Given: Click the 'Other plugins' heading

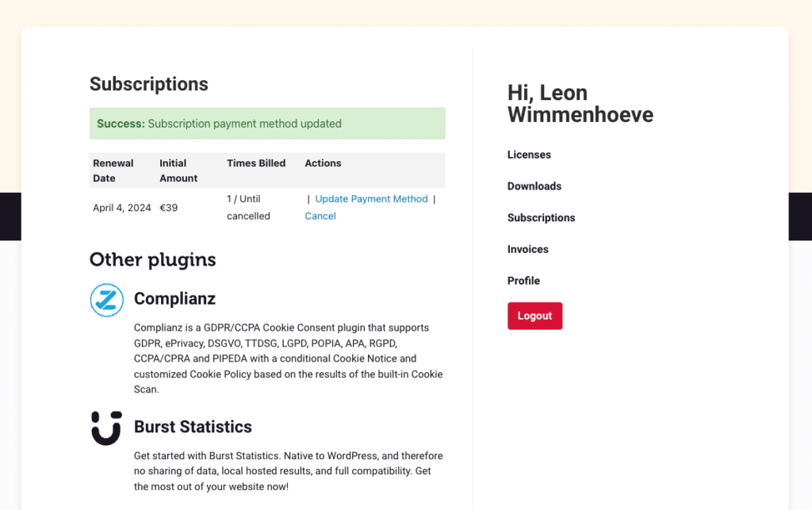Looking at the screenshot, I should (x=152, y=259).
